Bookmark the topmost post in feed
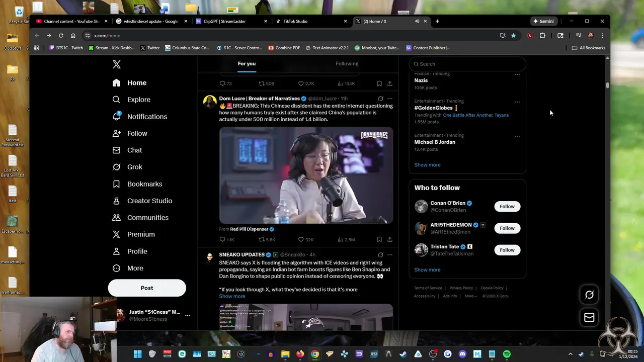This screenshot has height=362, width=644. pyautogui.click(x=379, y=83)
